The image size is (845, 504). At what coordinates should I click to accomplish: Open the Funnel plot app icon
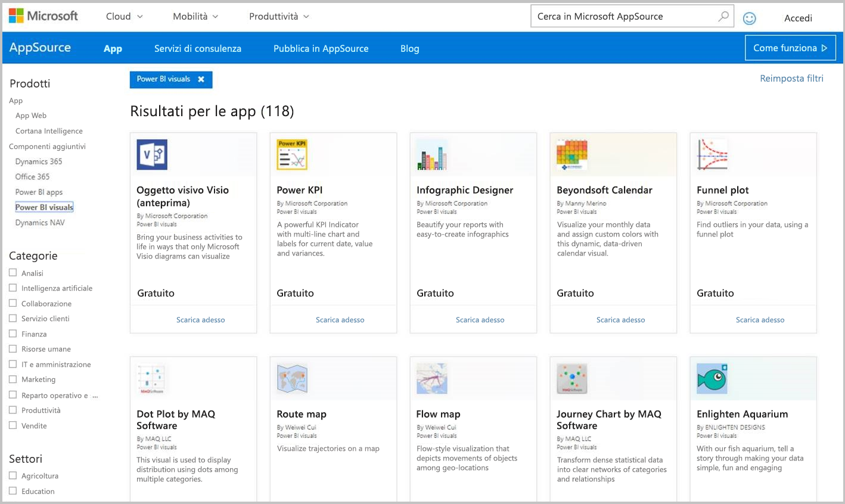[x=712, y=155]
